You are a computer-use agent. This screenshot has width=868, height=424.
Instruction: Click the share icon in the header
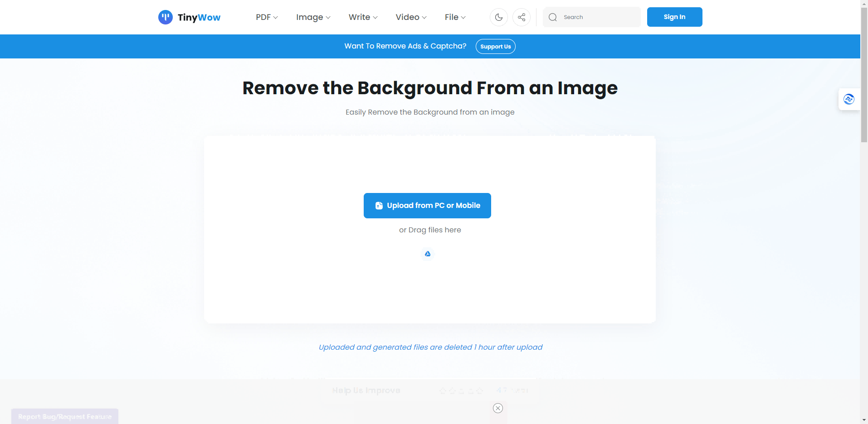[522, 17]
